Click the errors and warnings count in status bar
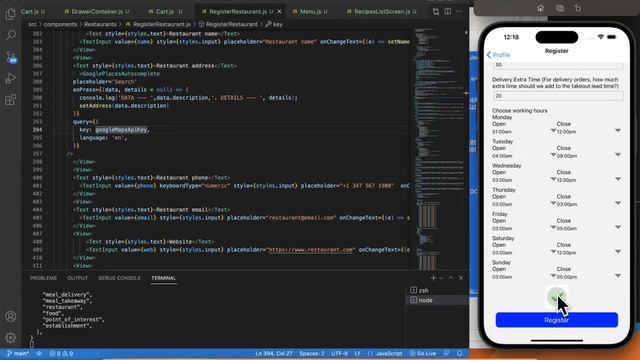 pos(61,353)
